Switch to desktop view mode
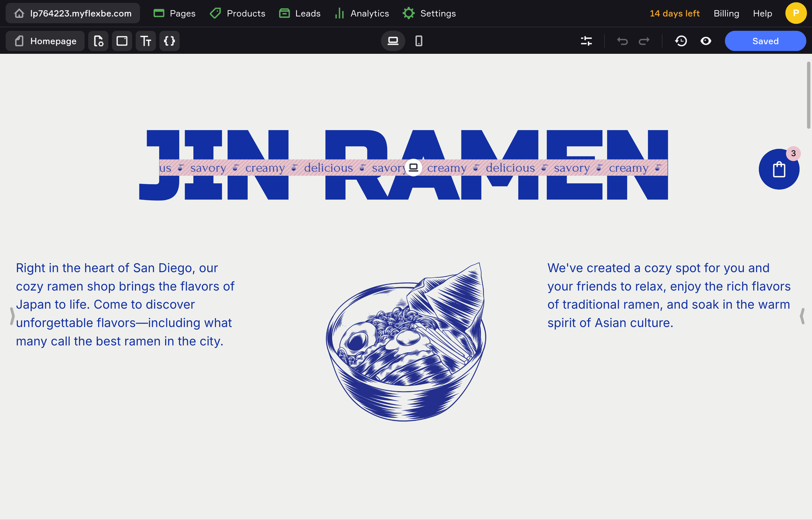This screenshot has height=520, width=812. click(x=393, y=41)
